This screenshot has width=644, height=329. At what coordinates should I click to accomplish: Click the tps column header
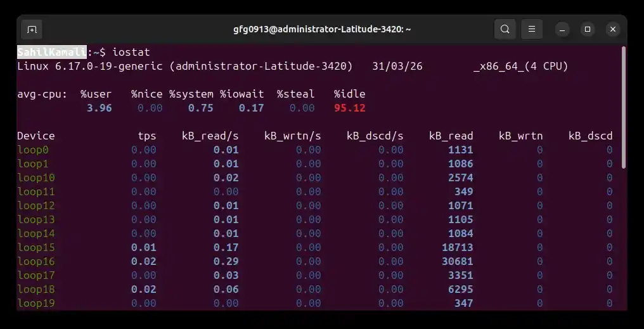tap(147, 136)
